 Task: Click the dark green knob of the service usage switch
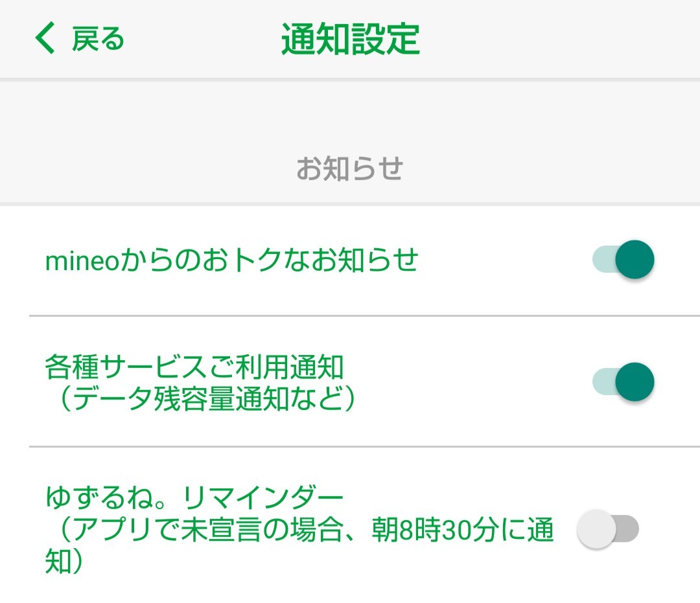(x=635, y=381)
